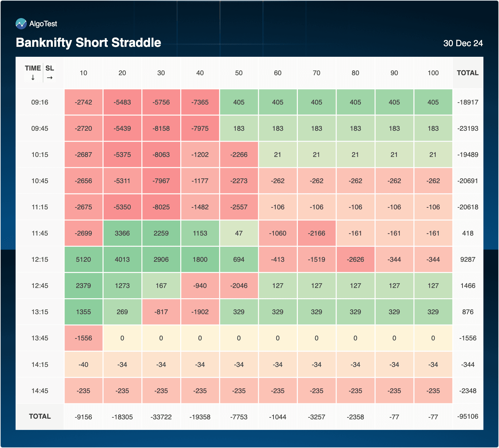Select the SL 100 column header

[x=433, y=73]
